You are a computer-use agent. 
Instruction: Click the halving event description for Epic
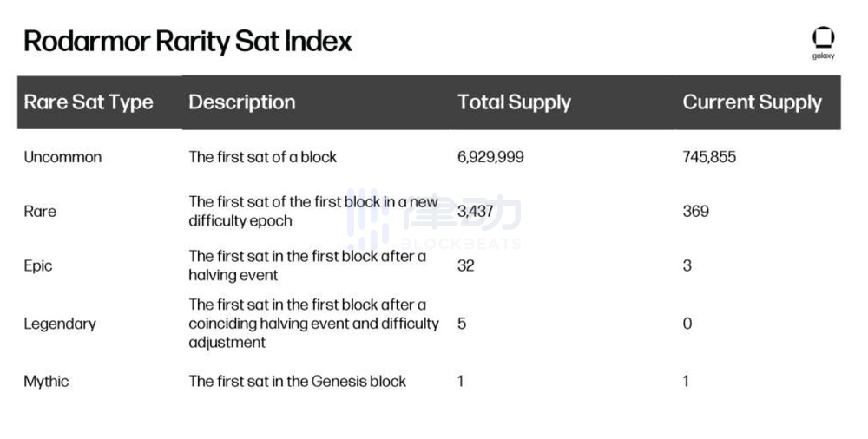(307, 265)
